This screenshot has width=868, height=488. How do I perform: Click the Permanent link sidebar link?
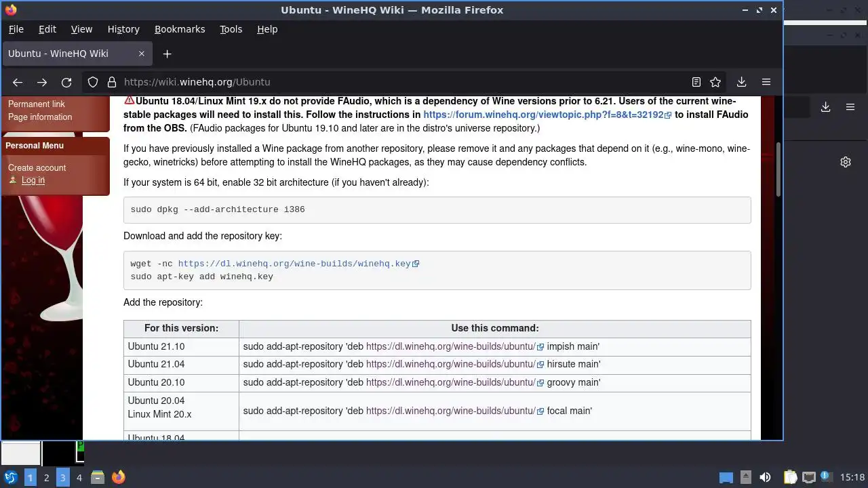pos(37,104)
